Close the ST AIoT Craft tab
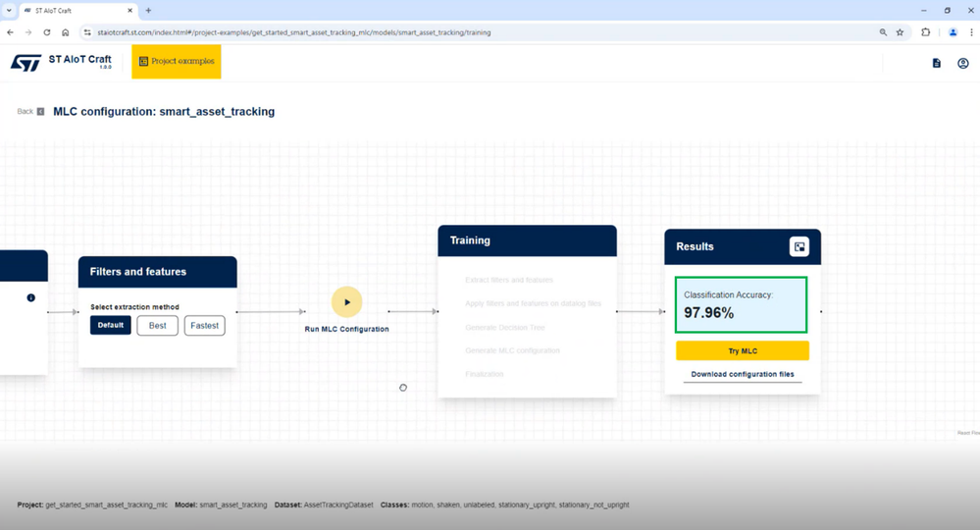Screen dimensions: 980x530 130,11
